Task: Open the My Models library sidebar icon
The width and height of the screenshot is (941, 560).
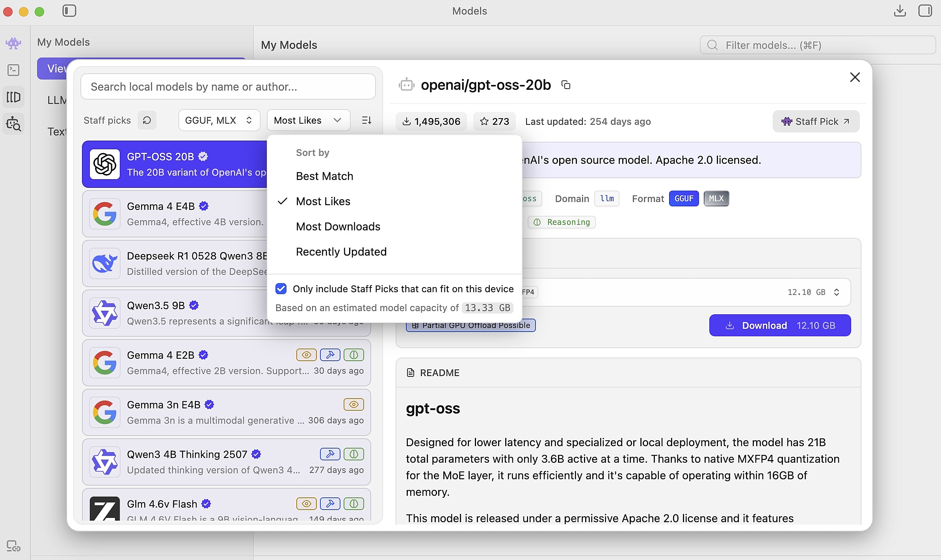Action: point(13,97)
